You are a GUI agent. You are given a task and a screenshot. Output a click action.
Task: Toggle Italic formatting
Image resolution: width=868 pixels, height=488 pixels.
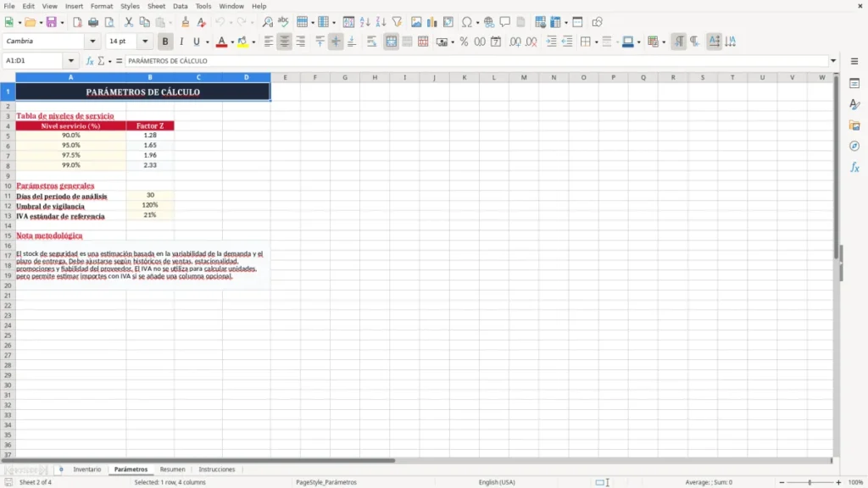(x=181, y=42)
